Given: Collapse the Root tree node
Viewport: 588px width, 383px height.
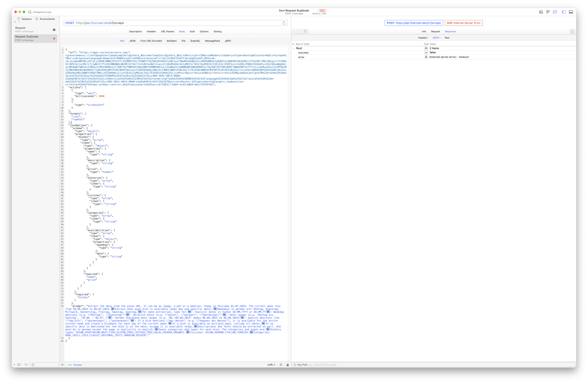Looking at the screenshot, I should 293,49.
